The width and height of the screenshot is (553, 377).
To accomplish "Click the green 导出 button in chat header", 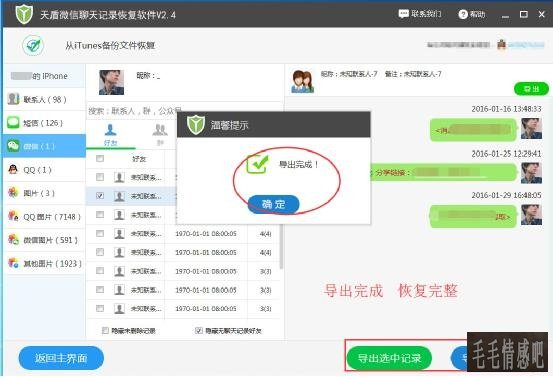I will (531, 89).
